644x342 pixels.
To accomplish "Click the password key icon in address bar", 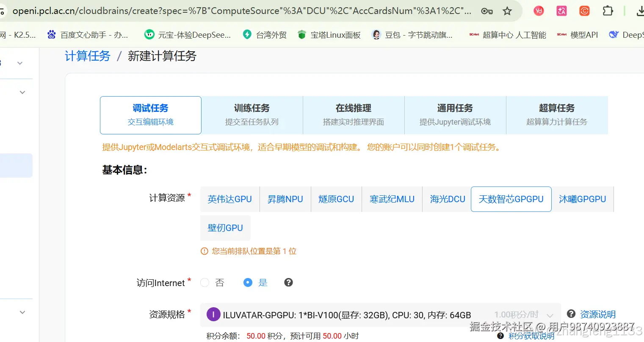I will (x=487, y=11).
